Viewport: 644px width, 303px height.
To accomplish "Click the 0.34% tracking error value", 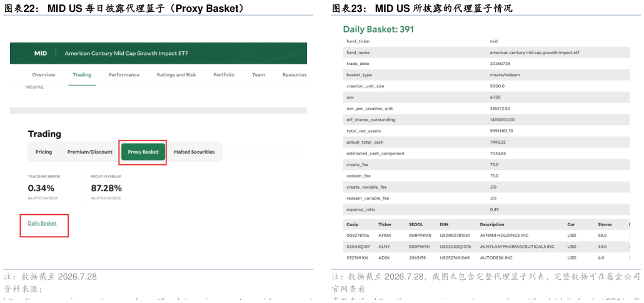I will (x=41, y=189).
